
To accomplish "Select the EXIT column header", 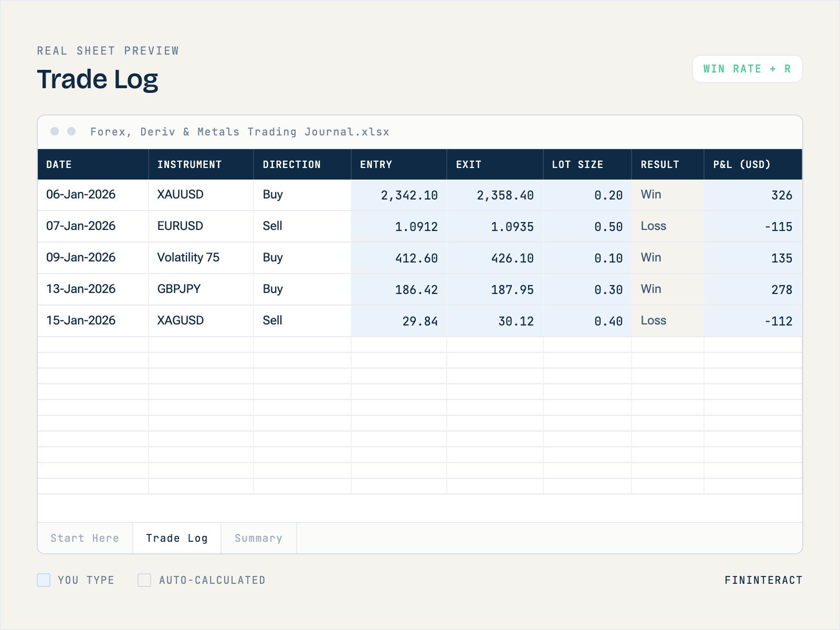I will 495,164.
